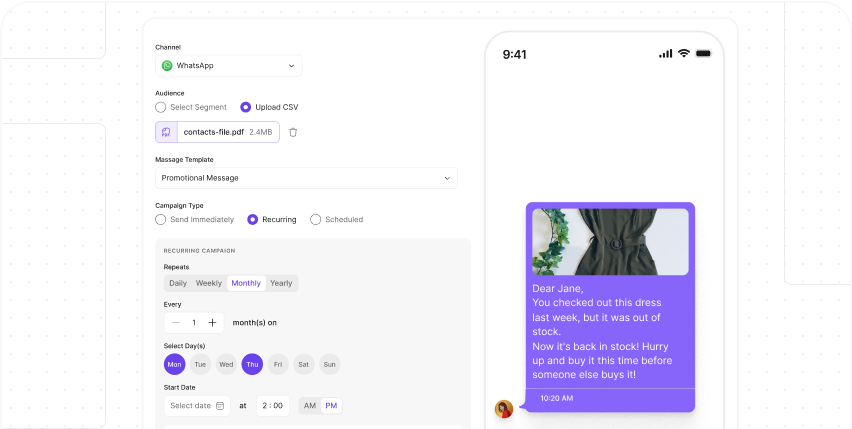Image resolution: width=852 pixels, height=429 pixels.
Task: Toggle the Thu day chip
Action: tap(252, 364)
